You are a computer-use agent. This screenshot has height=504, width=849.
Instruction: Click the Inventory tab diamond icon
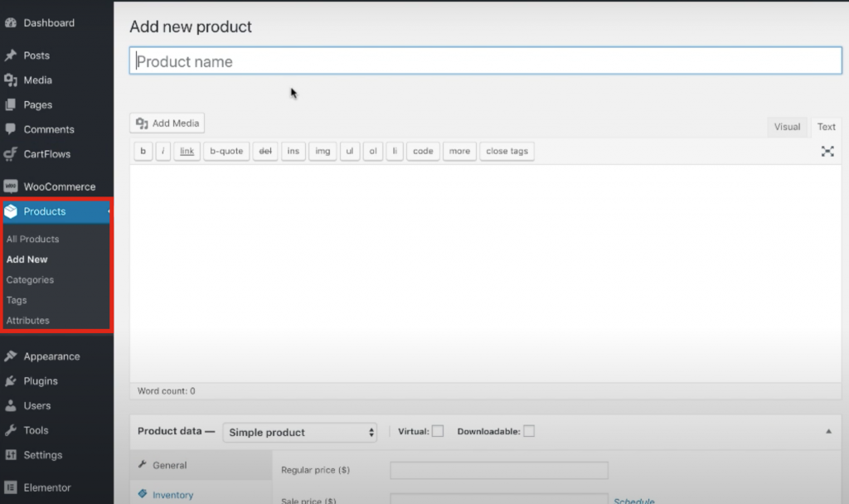143,494
